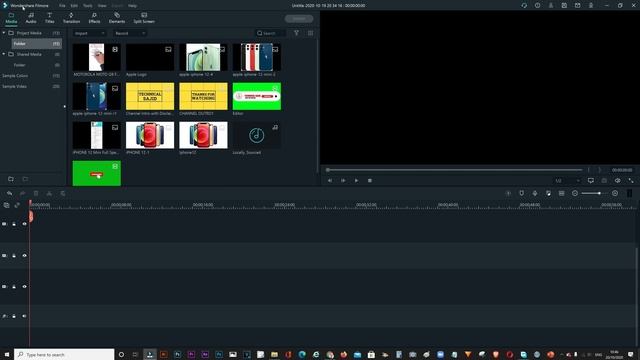This screenshot has height=360, width=640.
Task: Select the Apple Logo media thumbnail
Action: click(x=150, y=57)
